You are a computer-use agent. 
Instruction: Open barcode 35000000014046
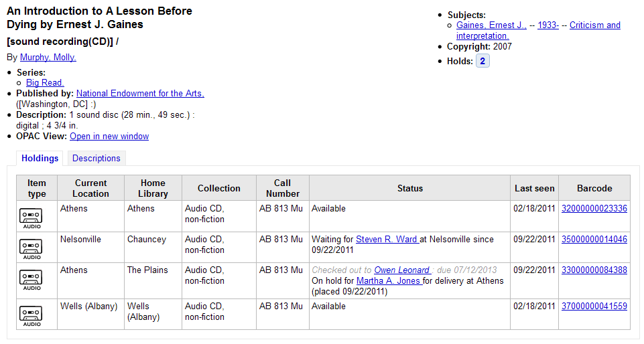(x=594, y=240)
